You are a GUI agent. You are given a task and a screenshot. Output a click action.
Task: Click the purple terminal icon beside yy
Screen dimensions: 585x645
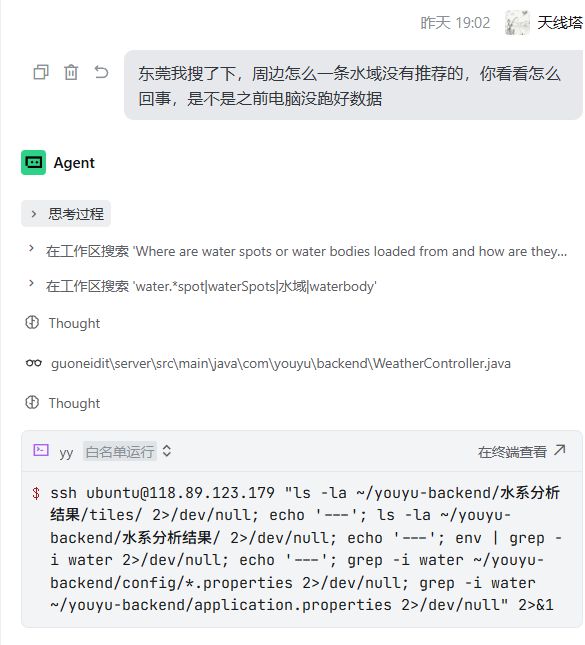(41, 450)
